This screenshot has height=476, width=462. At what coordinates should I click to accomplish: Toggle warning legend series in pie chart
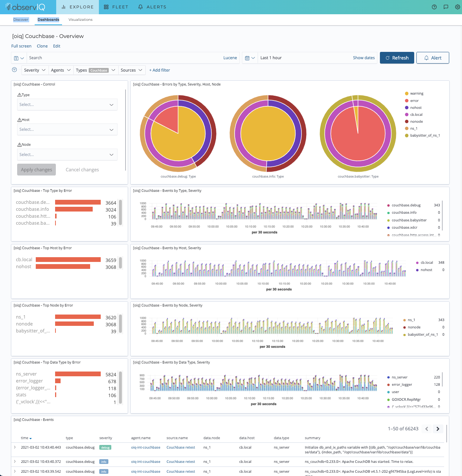[414, 94]
